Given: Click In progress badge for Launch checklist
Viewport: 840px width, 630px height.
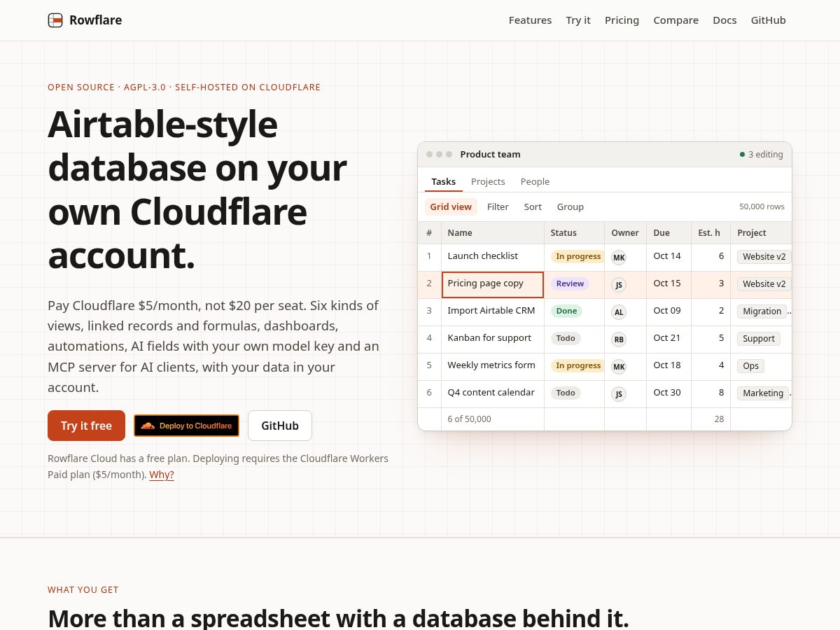Looking at the screenshot, I should pyautogui.click(x=578, y=256).
